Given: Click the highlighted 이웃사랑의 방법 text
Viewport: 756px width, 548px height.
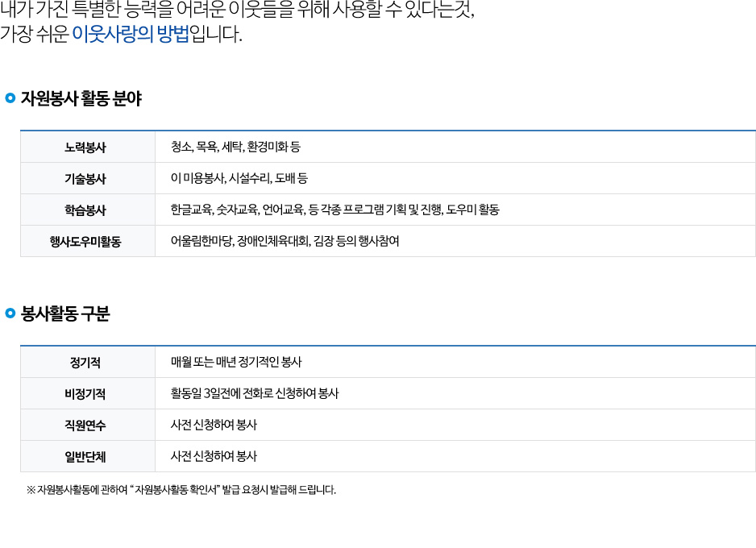Looking at the screenshot, I should pos(131,34).
